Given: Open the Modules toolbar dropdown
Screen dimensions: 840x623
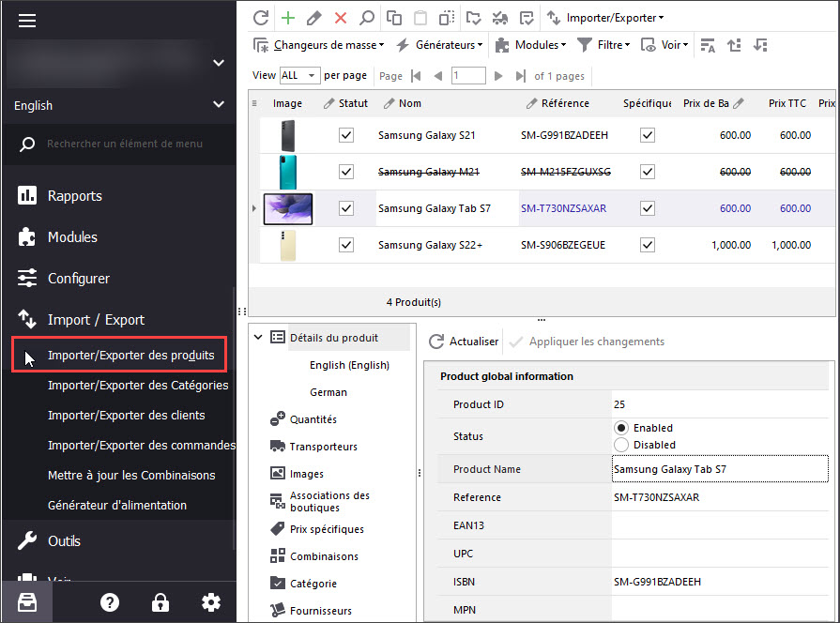Looking at the screenshot, I should 530,45.
